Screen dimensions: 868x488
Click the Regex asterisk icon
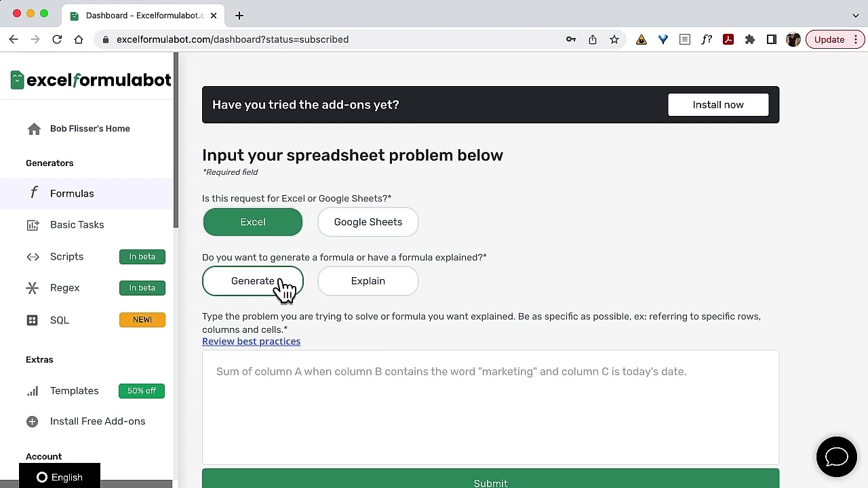33,288
